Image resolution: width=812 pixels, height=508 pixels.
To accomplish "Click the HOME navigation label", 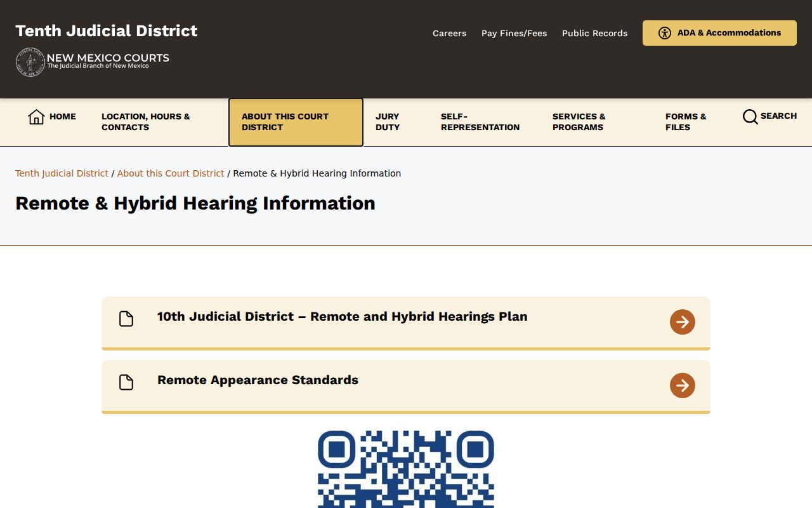I will [63, 116].
